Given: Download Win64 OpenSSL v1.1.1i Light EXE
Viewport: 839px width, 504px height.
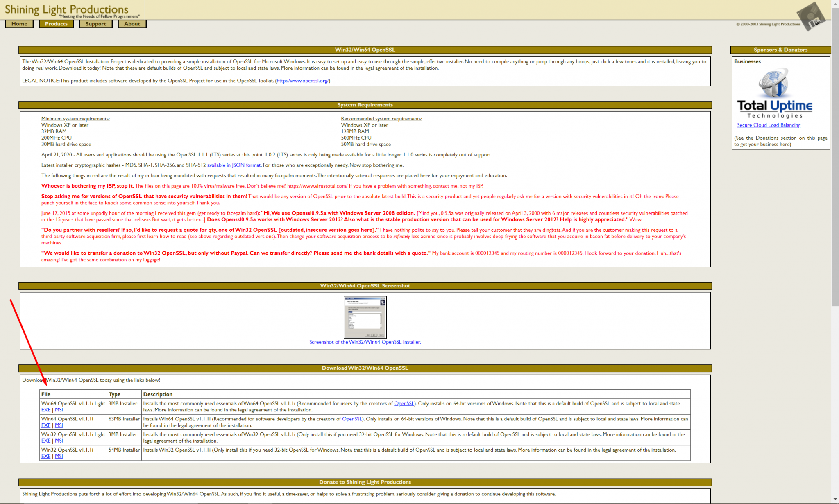Looking at the screenshot, I should 45,410.
